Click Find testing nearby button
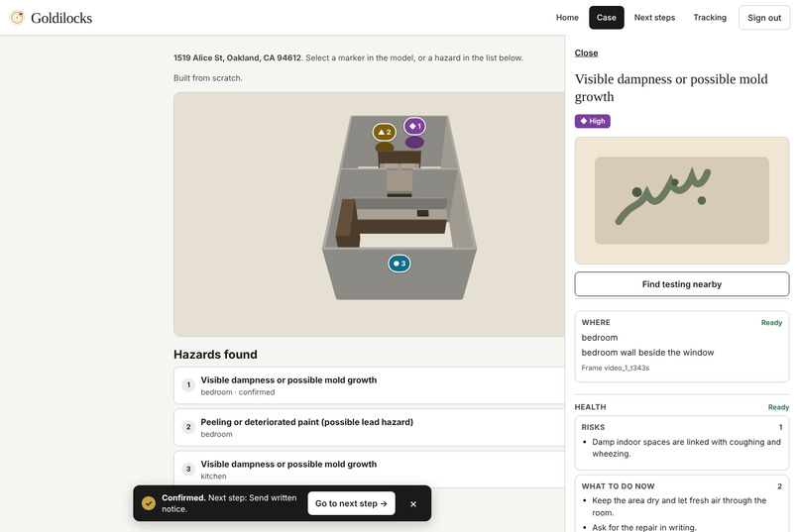 (682, 284)
